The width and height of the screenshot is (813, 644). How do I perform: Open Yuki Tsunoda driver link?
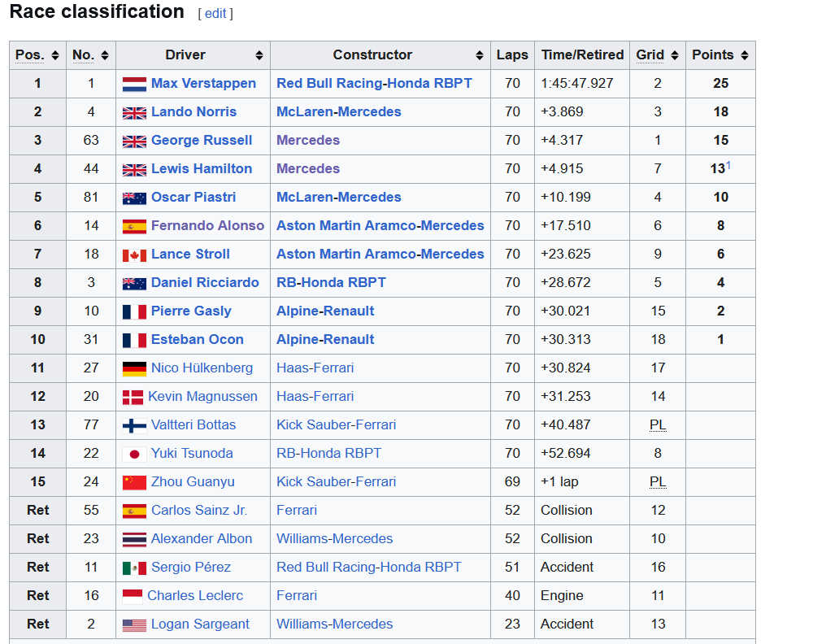(x=192, y=454)
